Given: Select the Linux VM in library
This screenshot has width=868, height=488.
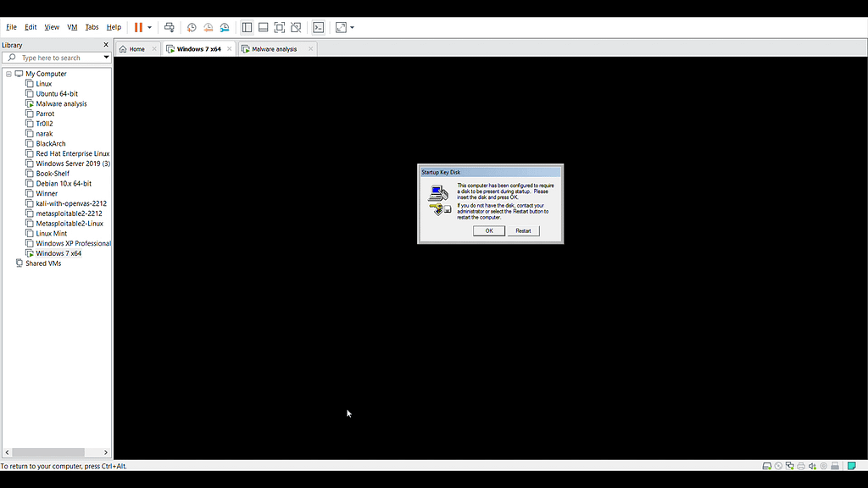Looking at the screenshot, I should point(44,84).
